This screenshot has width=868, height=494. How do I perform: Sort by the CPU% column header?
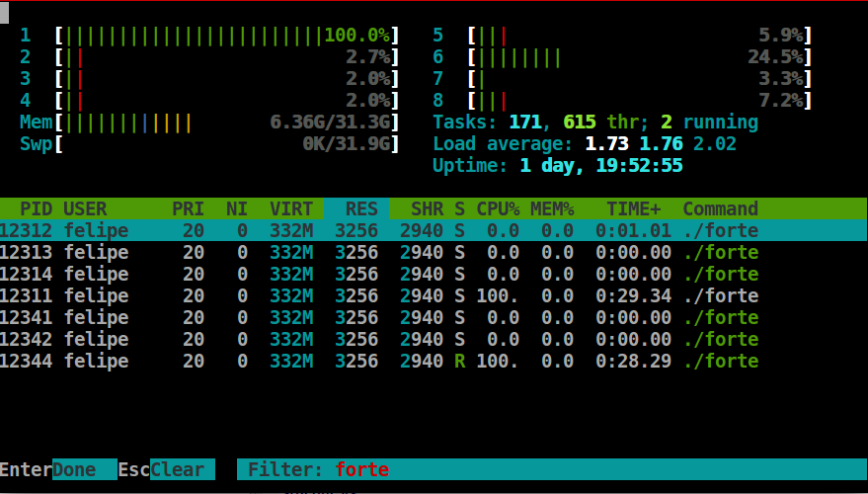[498, 208]
